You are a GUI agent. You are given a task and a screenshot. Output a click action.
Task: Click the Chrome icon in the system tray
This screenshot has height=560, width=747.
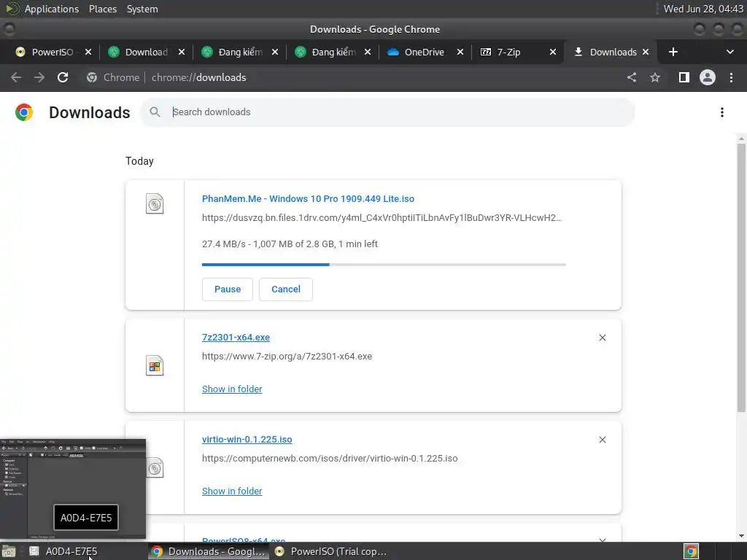[692, 551]
